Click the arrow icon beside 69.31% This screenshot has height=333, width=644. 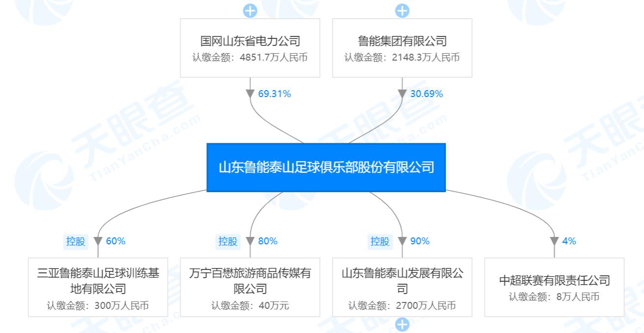[249, 93]
